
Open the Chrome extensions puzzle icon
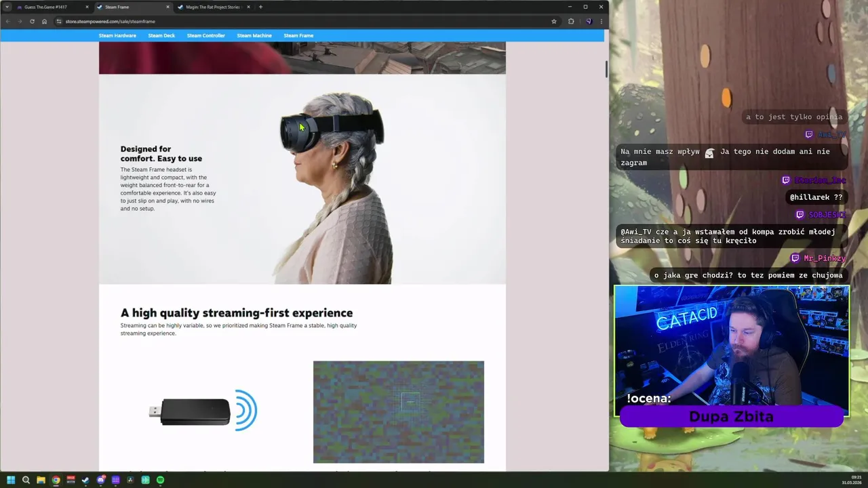(x=571, y=21)
